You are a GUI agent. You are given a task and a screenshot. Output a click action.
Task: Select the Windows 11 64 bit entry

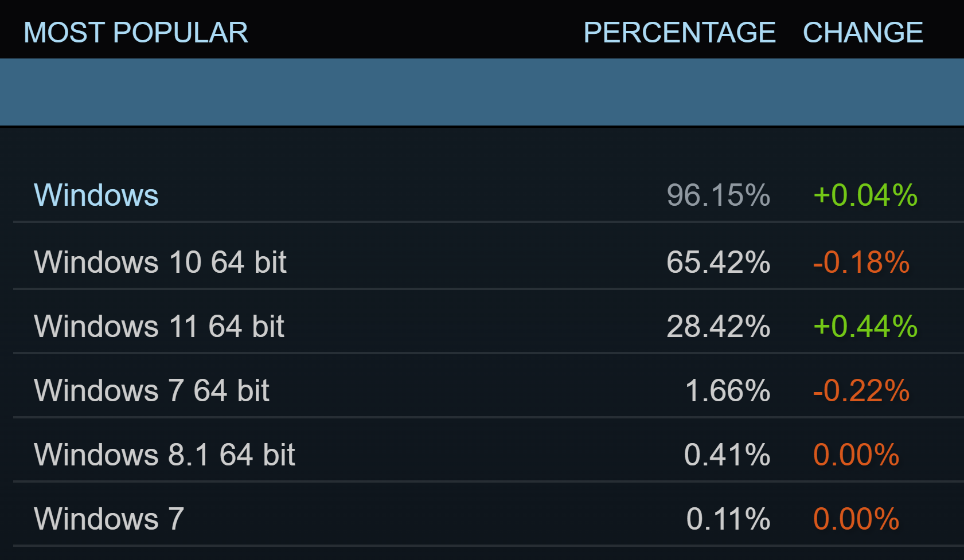pos(159,326)
